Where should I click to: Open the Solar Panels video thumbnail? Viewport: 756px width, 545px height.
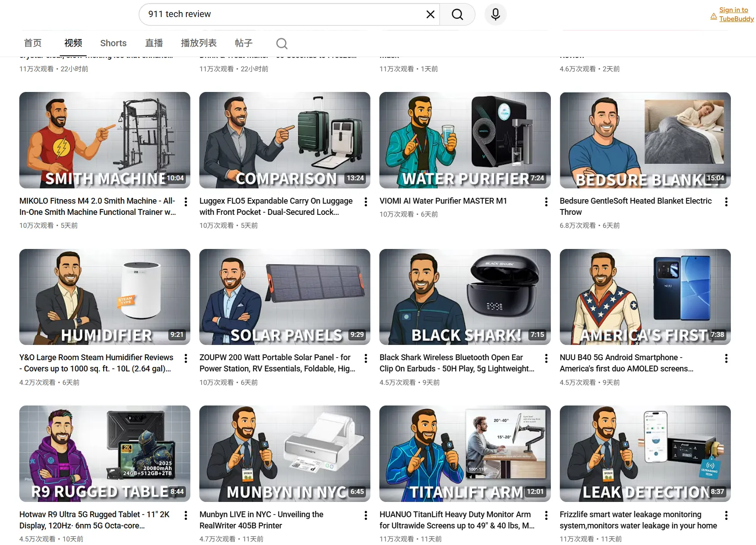[284, 297]
